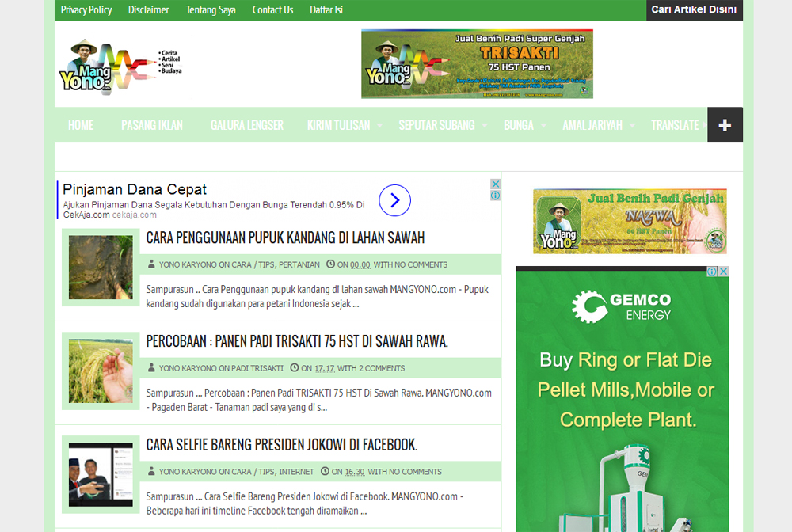
Task: Open Seputar Subang menu
Action: (436, 125)
